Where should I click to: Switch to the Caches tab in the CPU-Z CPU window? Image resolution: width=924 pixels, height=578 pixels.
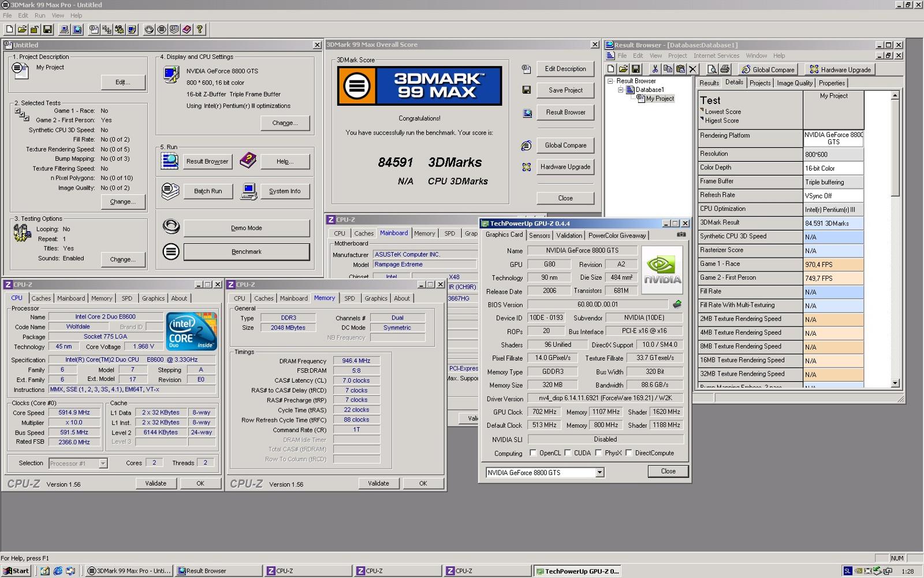click(41, 298)
